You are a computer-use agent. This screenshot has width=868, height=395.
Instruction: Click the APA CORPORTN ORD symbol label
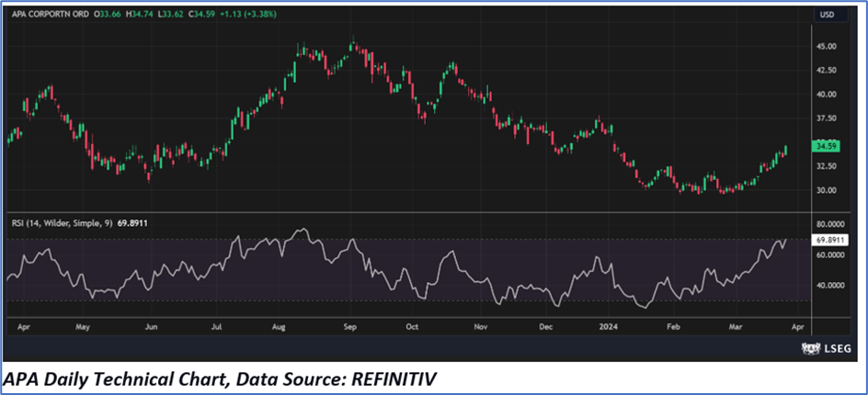click(49, 13)
